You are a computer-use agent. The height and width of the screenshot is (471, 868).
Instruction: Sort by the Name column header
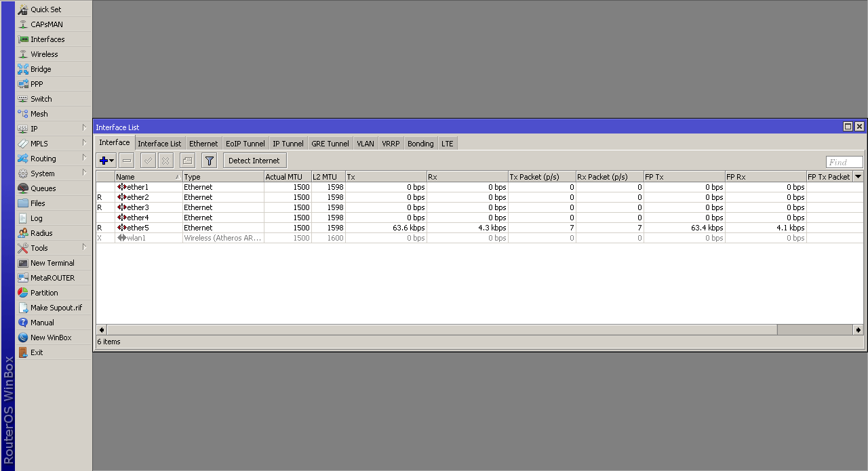pyautogui.click(x=149, y=177)
